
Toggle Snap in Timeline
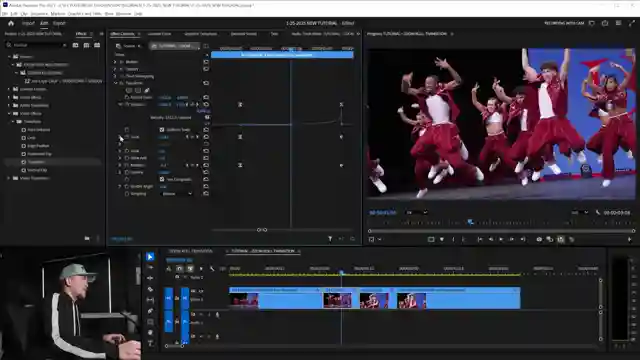point(180,269)
